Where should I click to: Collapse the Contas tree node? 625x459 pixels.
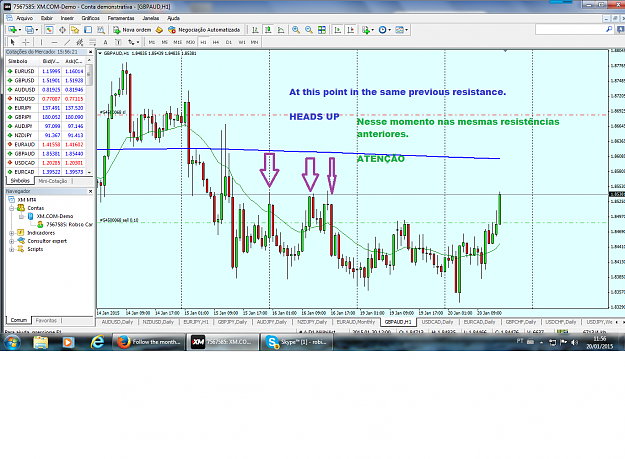click(x=12, y=208)
